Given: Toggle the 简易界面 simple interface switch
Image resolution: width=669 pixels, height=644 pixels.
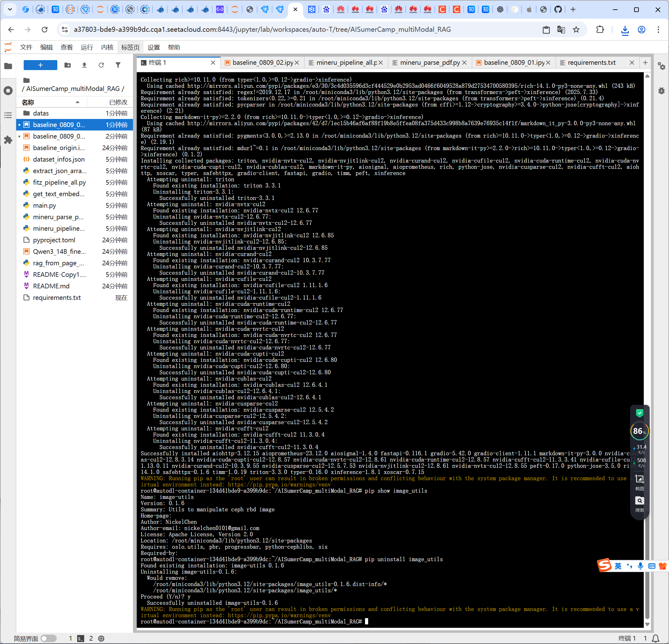Looking at the screenshot, I should 49,638.
